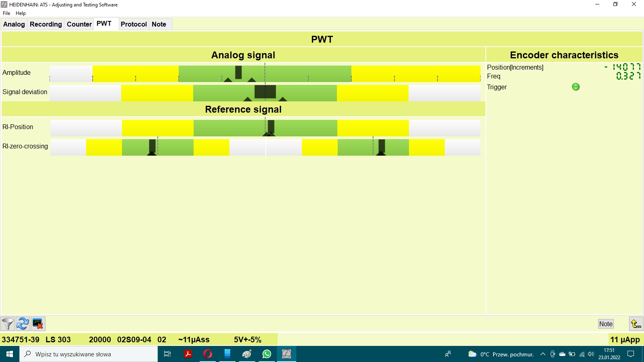The image size is (644, 362).
Task: Click the taskbar clock showing 17:51
Action: pyautogui.click(x=609, y=354)
